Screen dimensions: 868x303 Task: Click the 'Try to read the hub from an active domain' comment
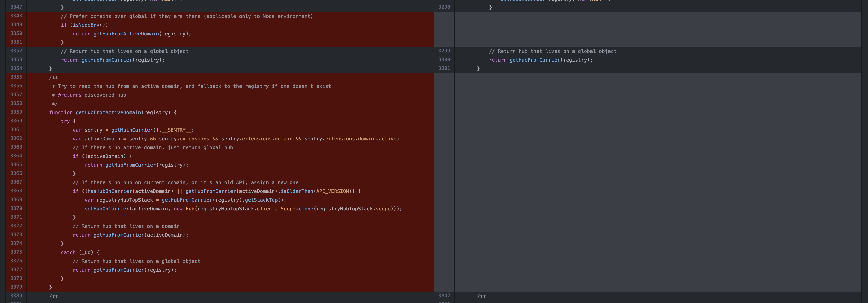[191, 86]
